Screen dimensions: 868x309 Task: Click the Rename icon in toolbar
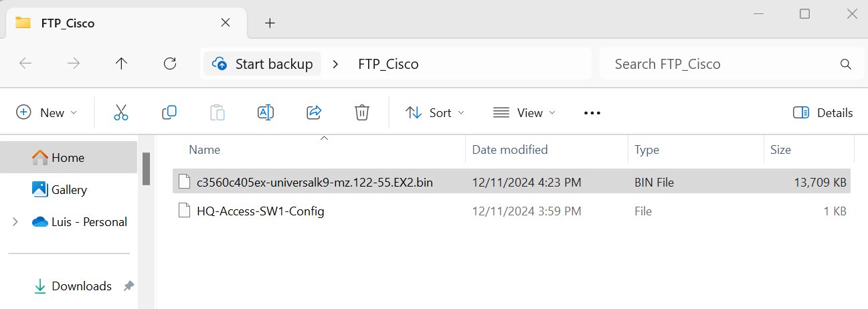(x=266, y=112)
